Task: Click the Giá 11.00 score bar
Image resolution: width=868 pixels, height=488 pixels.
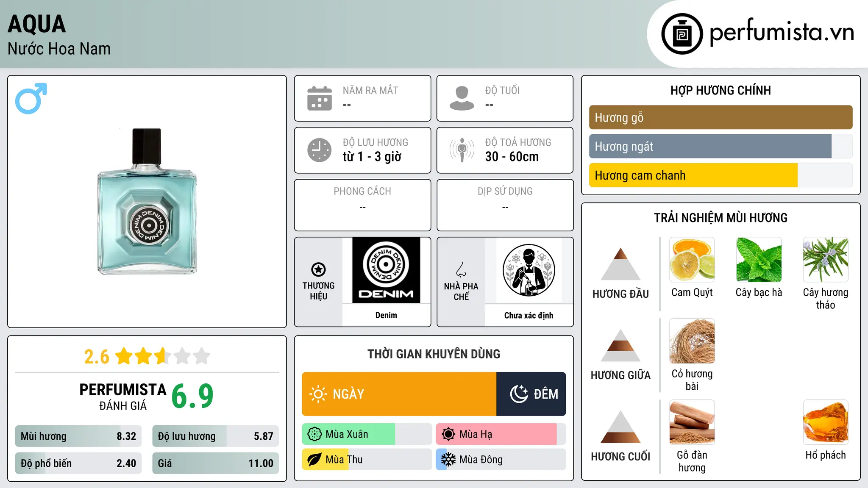Action: click(216, 463)
